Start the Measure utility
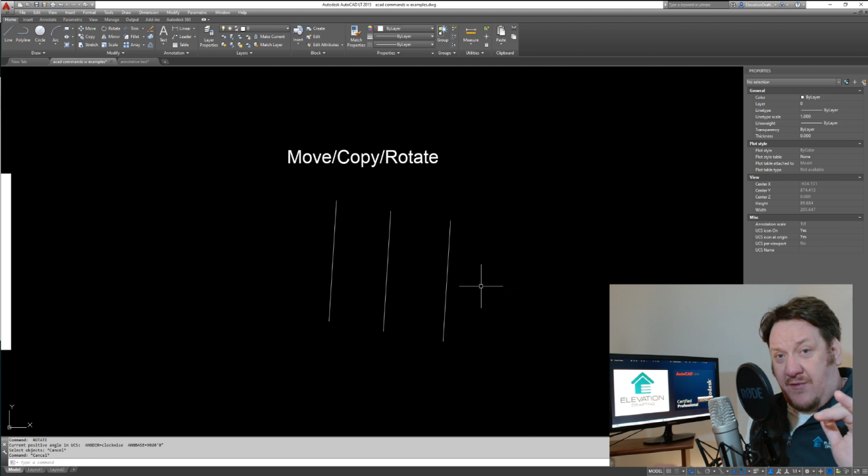The image size is (868, 476). (x=471, y=34)
